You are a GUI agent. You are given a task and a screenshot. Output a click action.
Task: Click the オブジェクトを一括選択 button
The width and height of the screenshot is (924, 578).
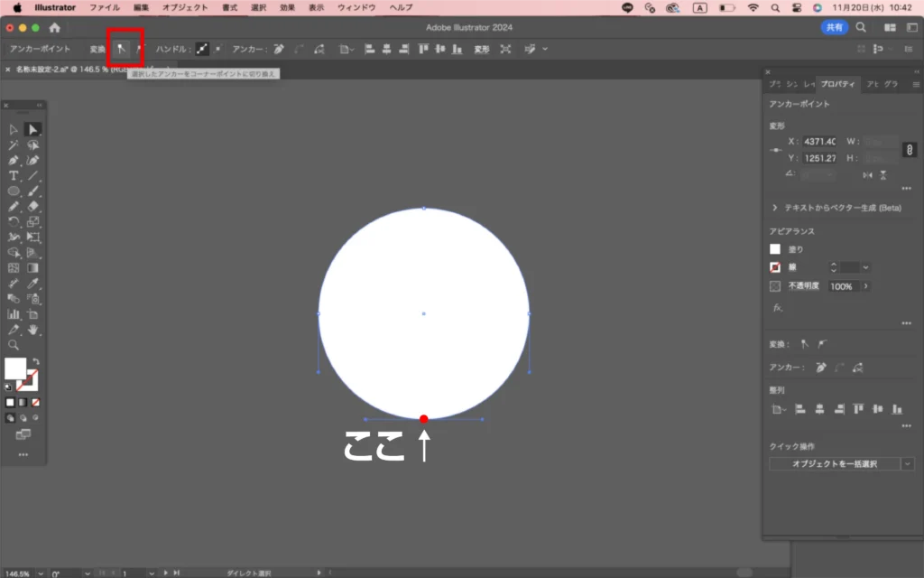(x=834, y=463)
